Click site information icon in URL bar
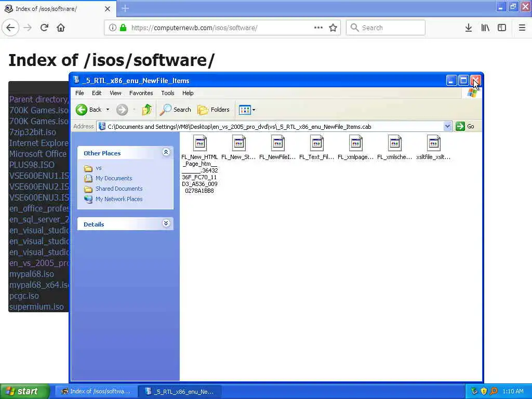Image resolution: width=532 pixels, height=399 pixels. point(112,28)
